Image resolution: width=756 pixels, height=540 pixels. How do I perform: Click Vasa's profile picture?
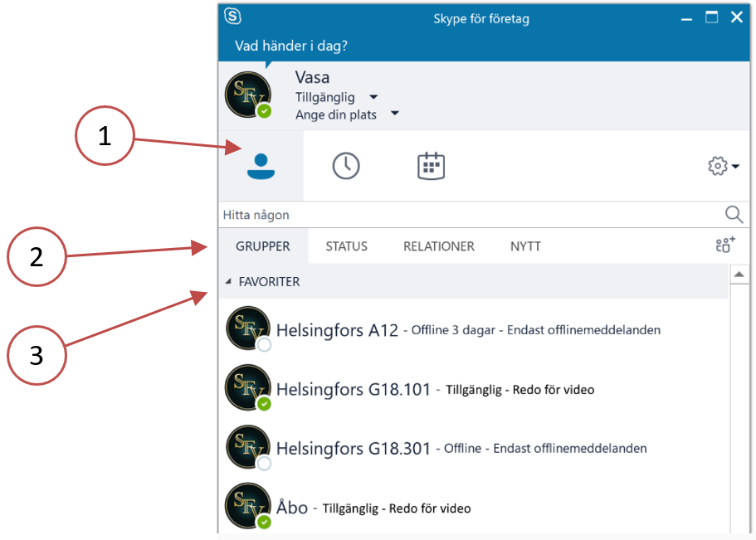[248, 95]
